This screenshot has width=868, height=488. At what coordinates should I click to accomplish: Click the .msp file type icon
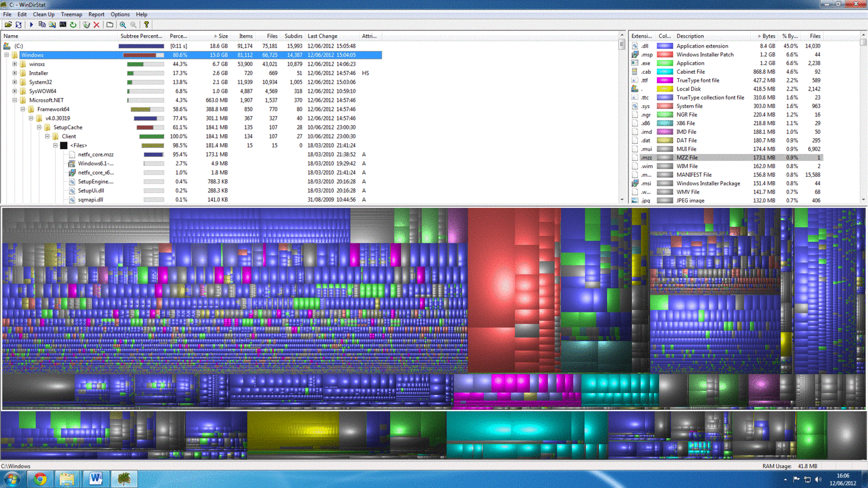coord(635,55)
